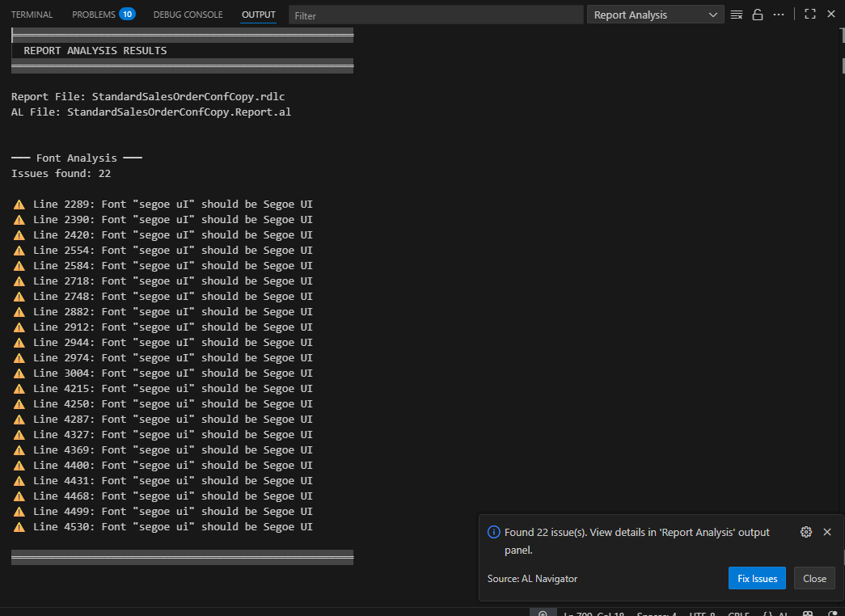Switch to the Terminal tab
The height and width of the screenshot is (616, 845).
click(x=32, y=15)
